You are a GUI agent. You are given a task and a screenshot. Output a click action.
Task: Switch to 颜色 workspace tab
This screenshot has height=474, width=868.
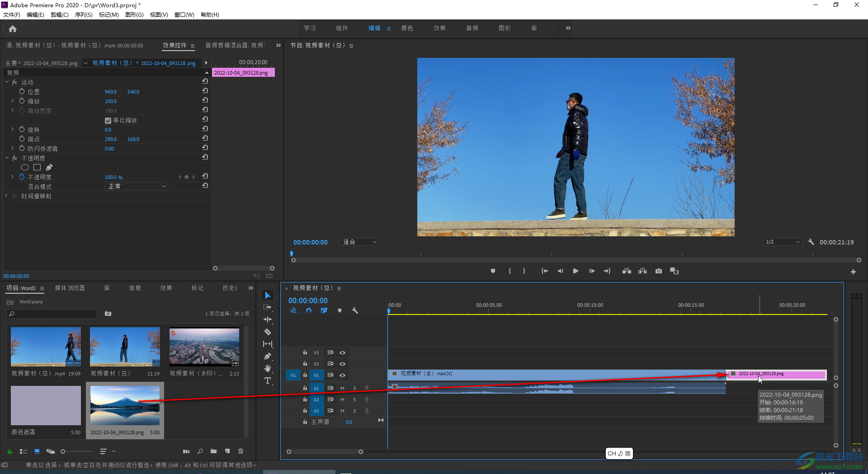407,28
